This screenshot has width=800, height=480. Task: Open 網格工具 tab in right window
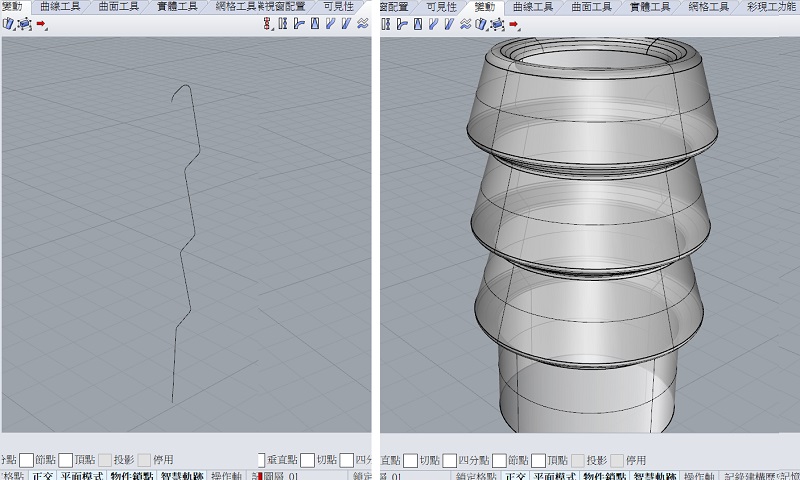[709, 7]
